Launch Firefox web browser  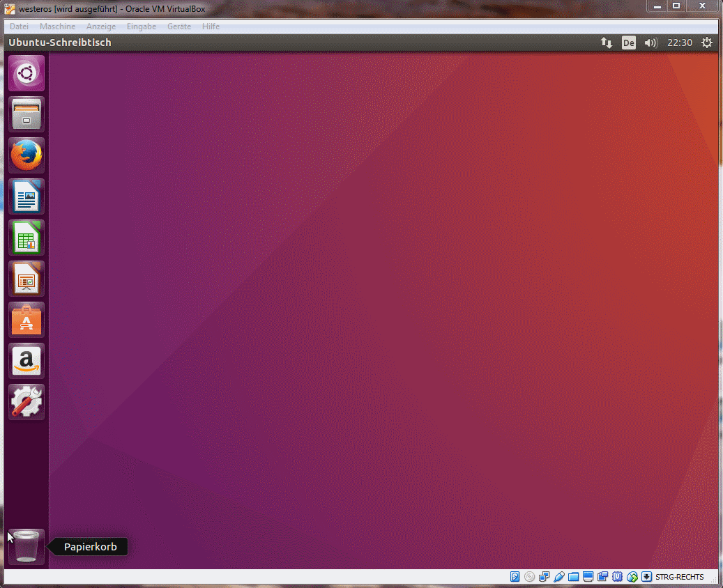(26, 155)
